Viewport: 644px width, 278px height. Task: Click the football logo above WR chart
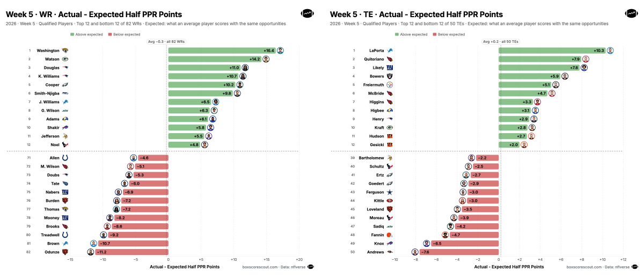point(308,13)
